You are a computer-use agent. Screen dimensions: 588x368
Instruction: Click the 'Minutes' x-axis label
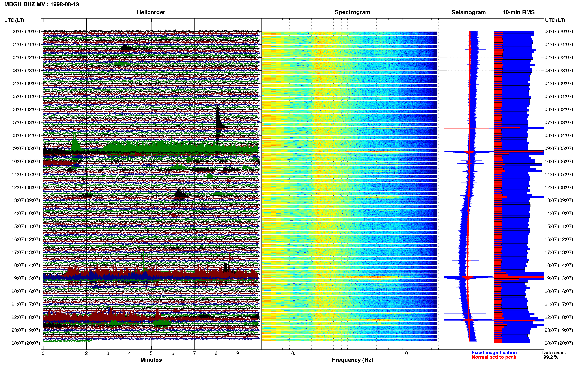(x=151, y=360)
